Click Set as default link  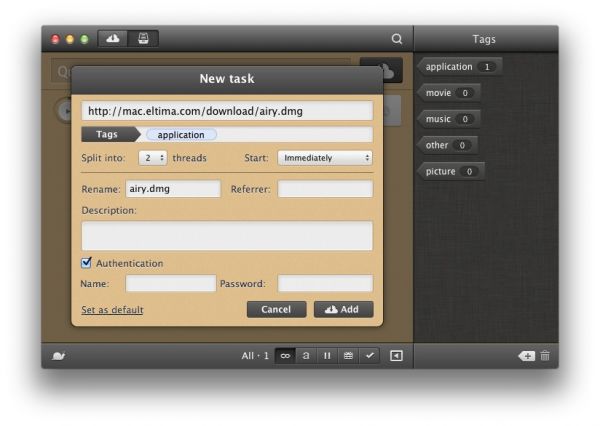[112, 310]
